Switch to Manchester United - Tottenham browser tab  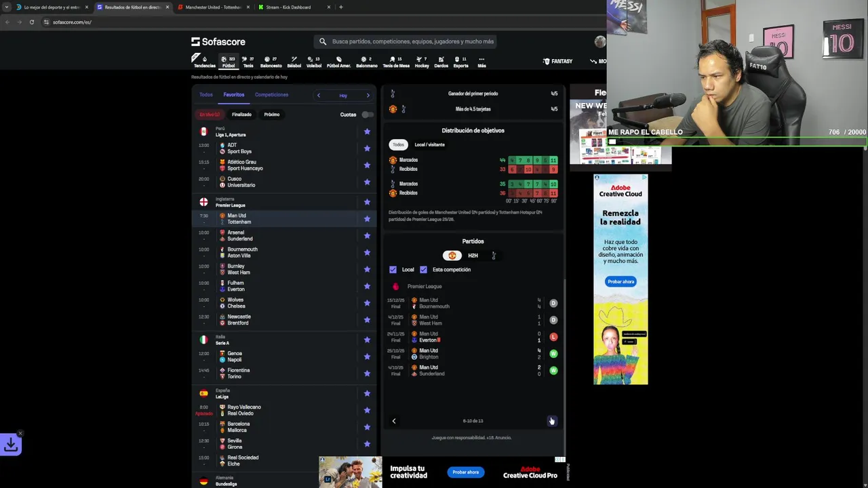(x=213, y=7)
